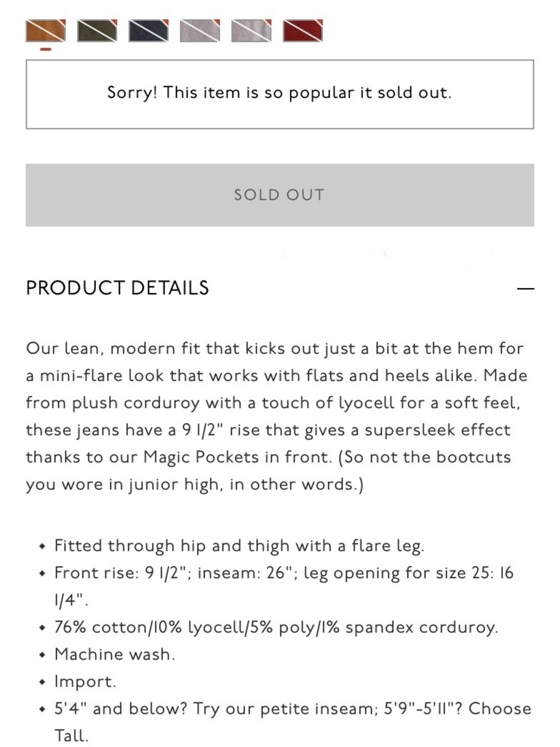Image resolution: width=560 pixels, height=747 pixels.
Task: Click the 'Fitted through hip and thigh' bullet
Action: (x=239, y=546)
